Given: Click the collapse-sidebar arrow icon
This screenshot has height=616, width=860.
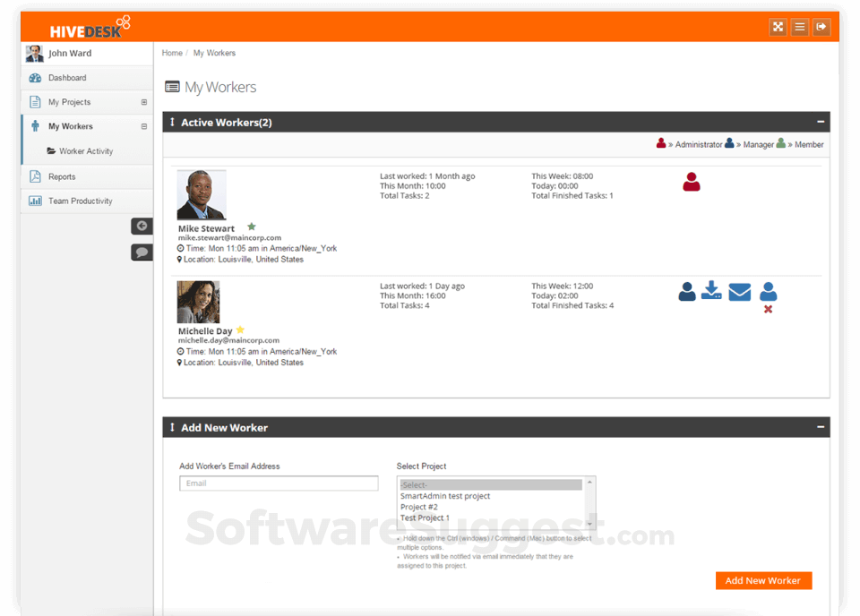Looking at the screenshot, I should [x=142, y=226].
